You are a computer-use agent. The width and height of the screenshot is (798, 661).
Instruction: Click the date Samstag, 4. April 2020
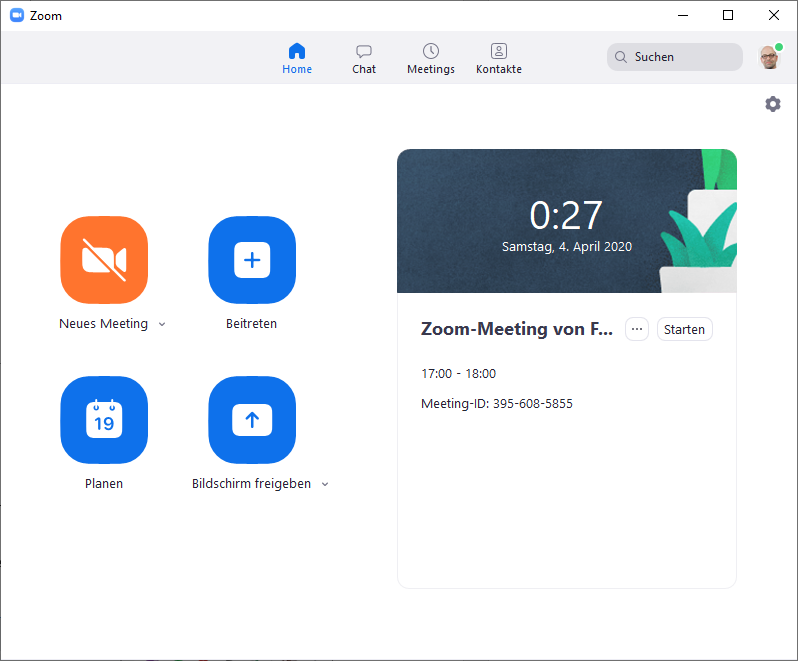coord(566,247)
